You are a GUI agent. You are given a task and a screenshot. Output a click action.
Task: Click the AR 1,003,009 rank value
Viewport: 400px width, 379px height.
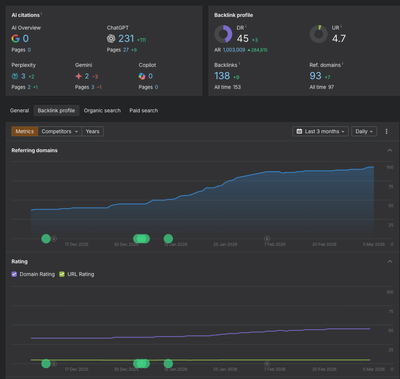tap(234, 50)
